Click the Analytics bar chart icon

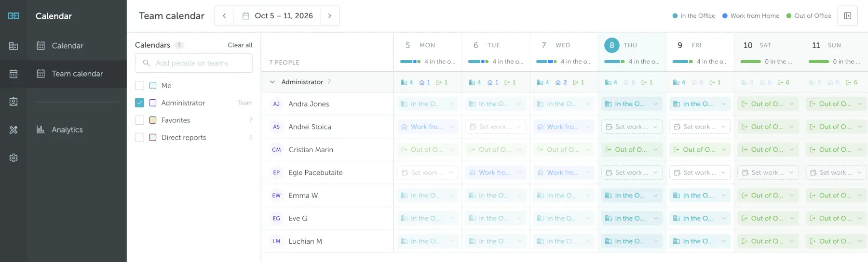(x=41, y=129)
